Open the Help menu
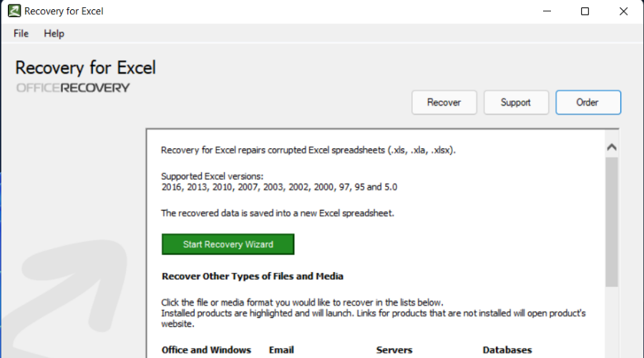Image resolution: width=644 pixels, height=358 pixels. click(x=54, y=34)
